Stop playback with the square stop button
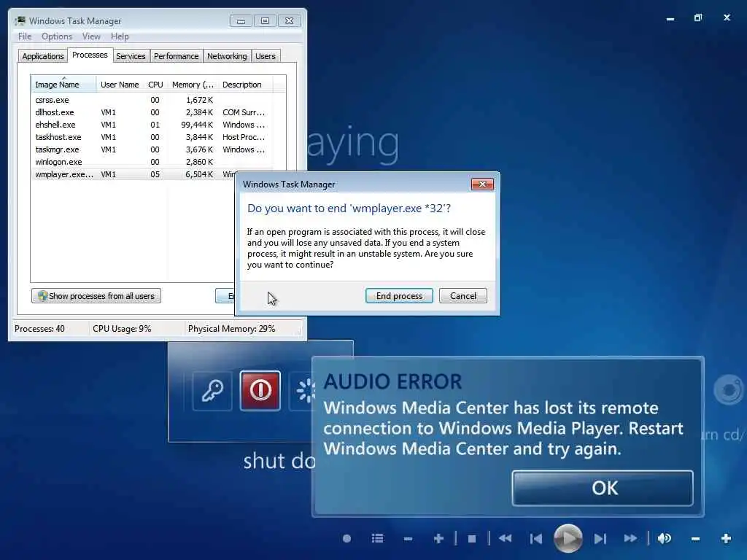Image resolution: width=747 pixels, height=560 pixels. point(472,539)
